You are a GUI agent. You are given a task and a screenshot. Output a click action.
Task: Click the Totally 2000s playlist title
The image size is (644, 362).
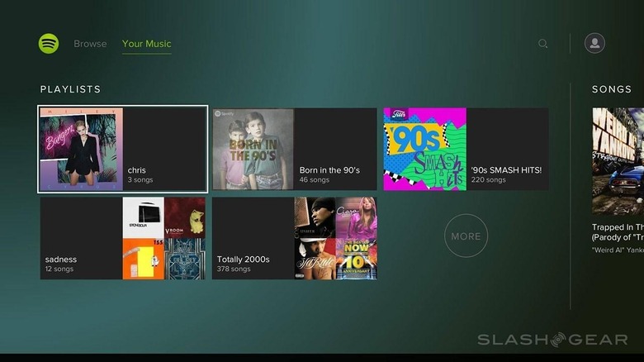click(x=243, y=260)
